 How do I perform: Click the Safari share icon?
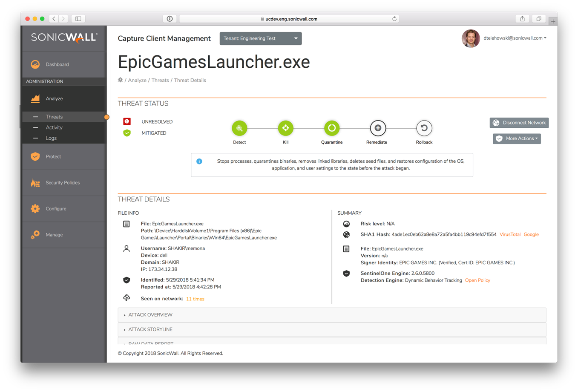(x=522, y=19)
